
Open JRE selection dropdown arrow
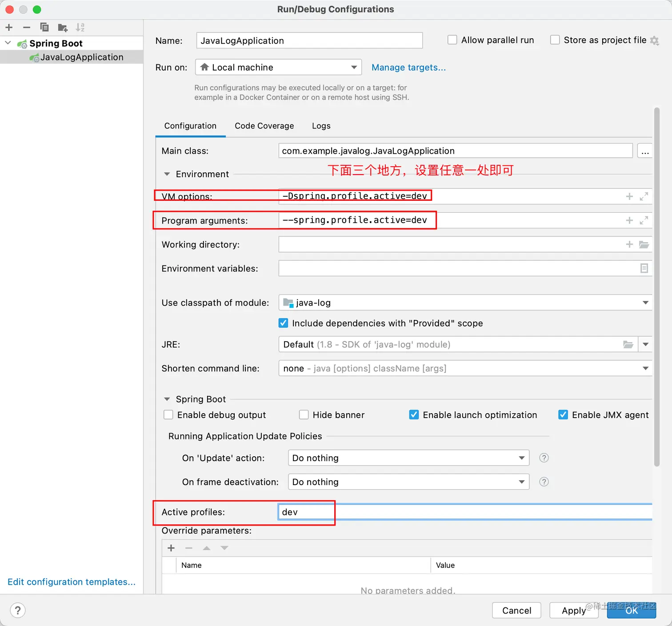coord(645,345)
